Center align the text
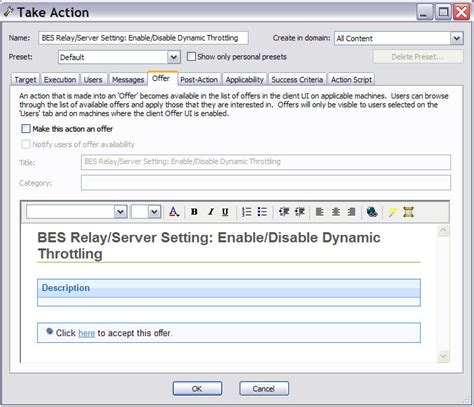474x407 pixels. (x=336, y=212)
